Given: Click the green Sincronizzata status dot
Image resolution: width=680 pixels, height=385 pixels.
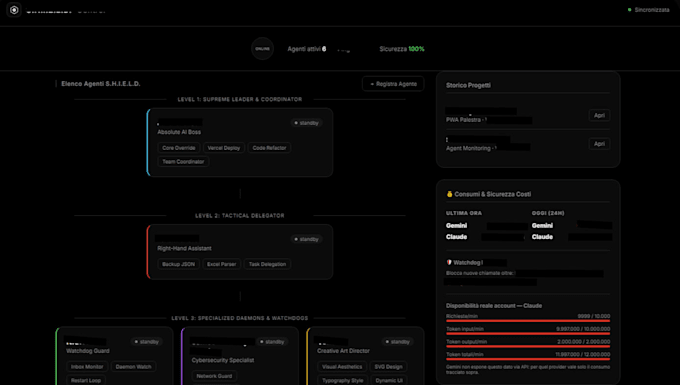Looking at the screenshot, I should click(629, 10).
